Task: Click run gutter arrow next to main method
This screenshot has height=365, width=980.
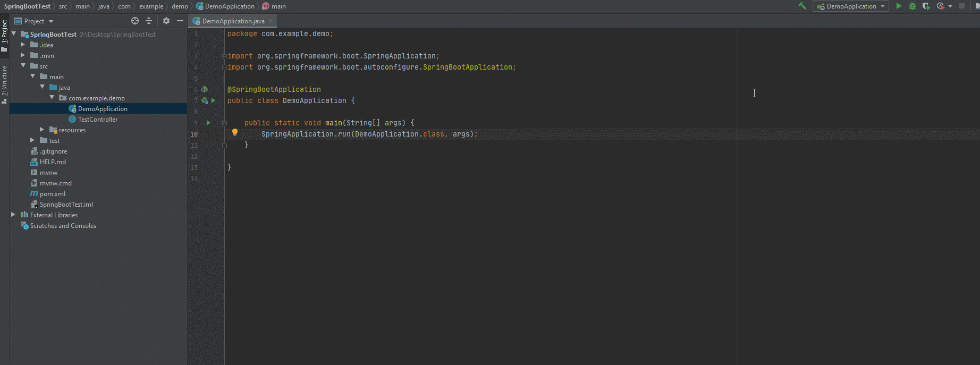Action: [x=208, y=123]
